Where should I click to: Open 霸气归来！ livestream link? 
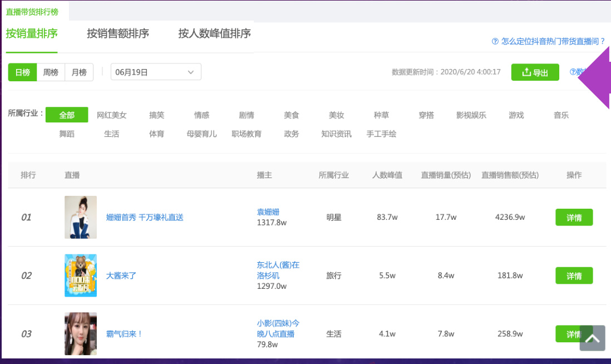[x=124, y=334]
